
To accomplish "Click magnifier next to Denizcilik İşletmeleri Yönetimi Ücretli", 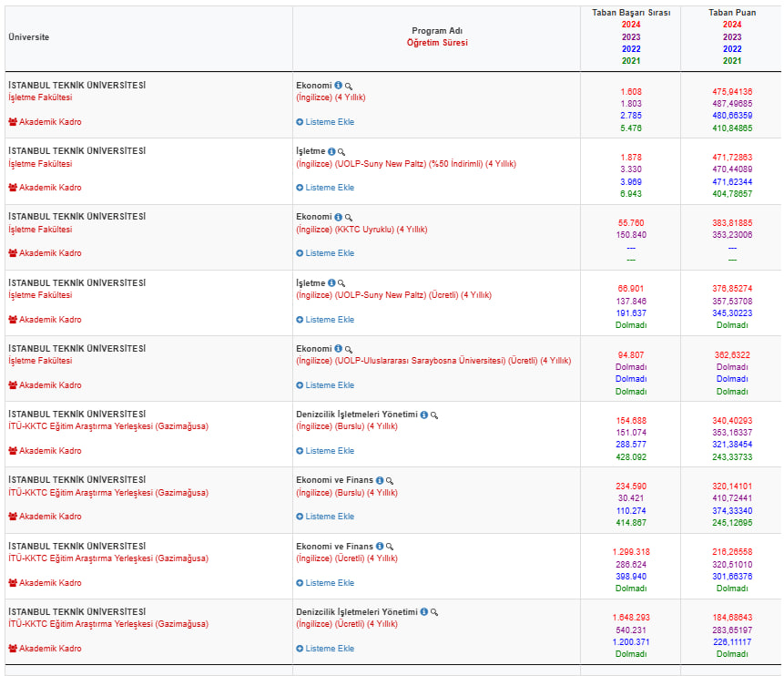I will pos(434,612).
